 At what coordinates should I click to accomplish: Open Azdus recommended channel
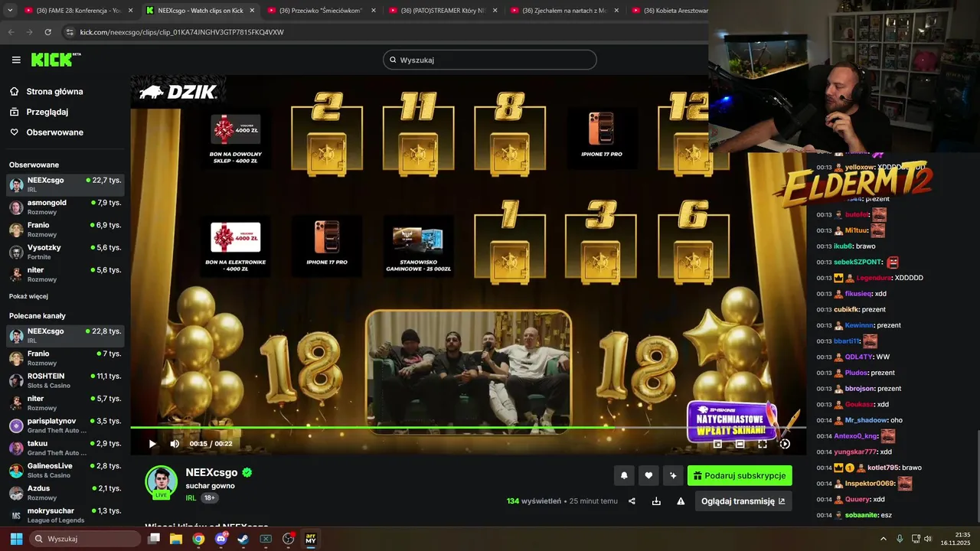(x=65, y=493)
